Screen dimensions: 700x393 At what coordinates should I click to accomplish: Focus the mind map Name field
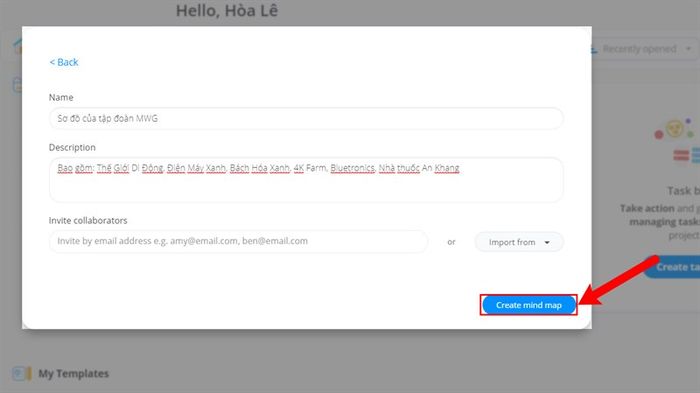(306, 118)
